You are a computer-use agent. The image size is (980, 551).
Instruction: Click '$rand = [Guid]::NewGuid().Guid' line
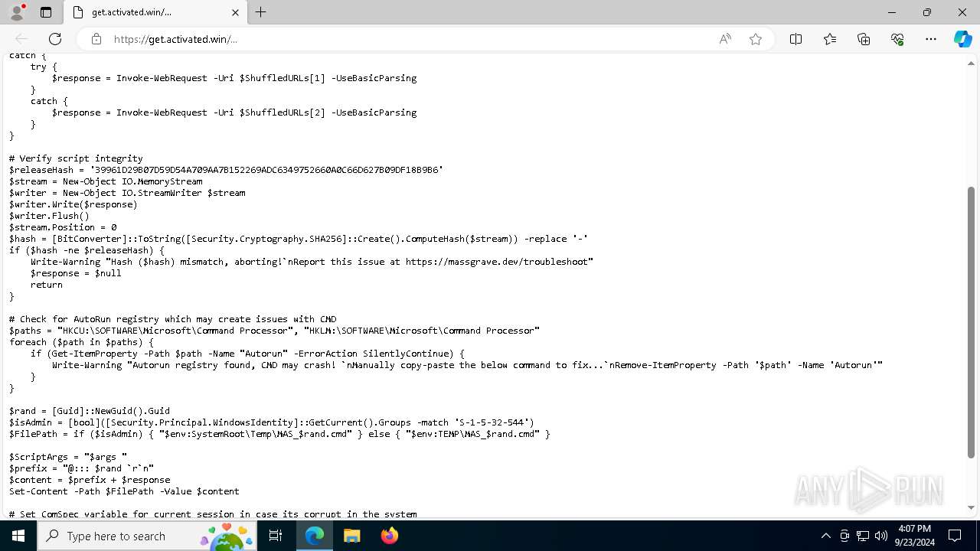(x=90, y=411)
